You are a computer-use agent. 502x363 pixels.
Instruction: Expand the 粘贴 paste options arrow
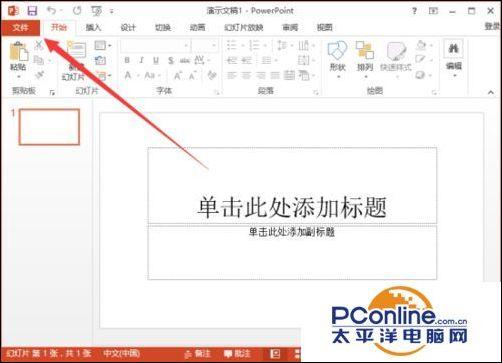pos(19,77)
